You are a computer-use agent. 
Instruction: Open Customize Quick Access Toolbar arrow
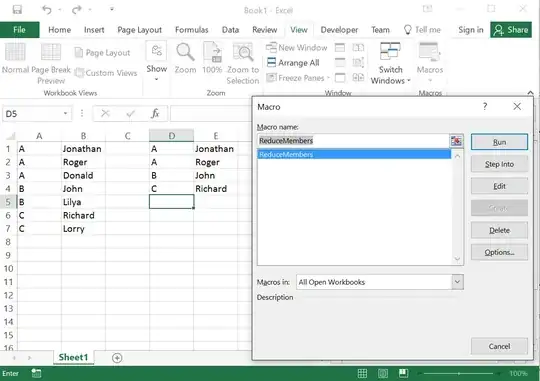pos(112,10)
